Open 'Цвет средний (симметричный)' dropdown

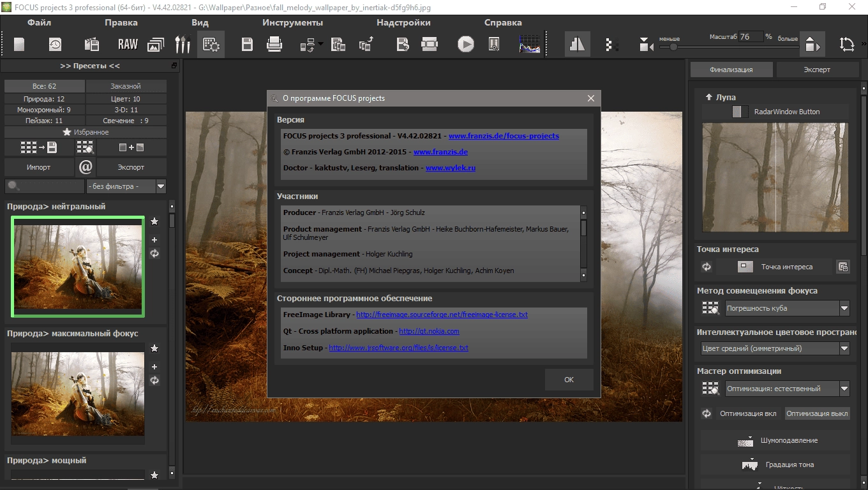coord(775,348)
